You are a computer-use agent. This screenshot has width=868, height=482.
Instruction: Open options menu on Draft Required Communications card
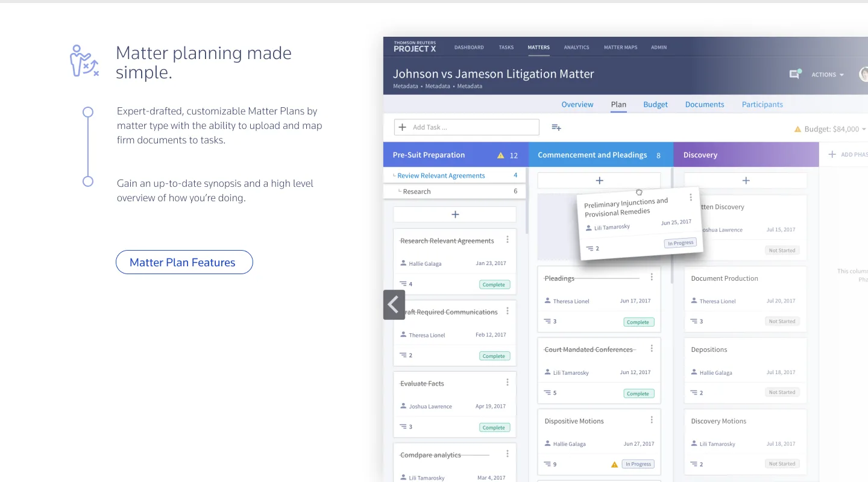[508, 311]
